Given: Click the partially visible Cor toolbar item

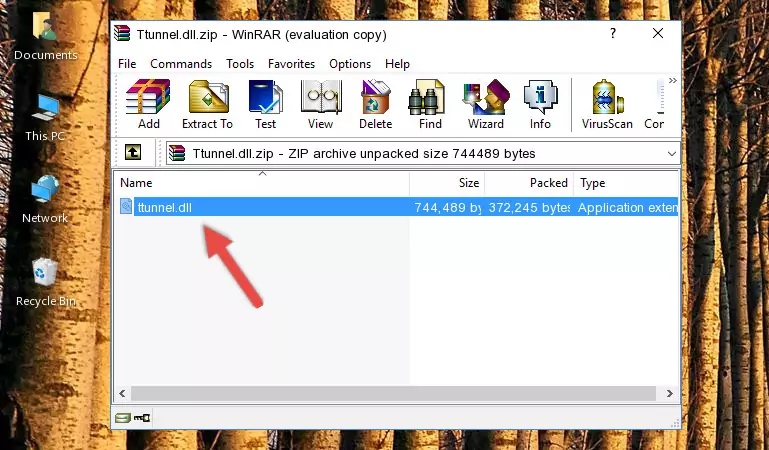Looking at the screenshot, I should pyautogui.click(x=655, y=104).
